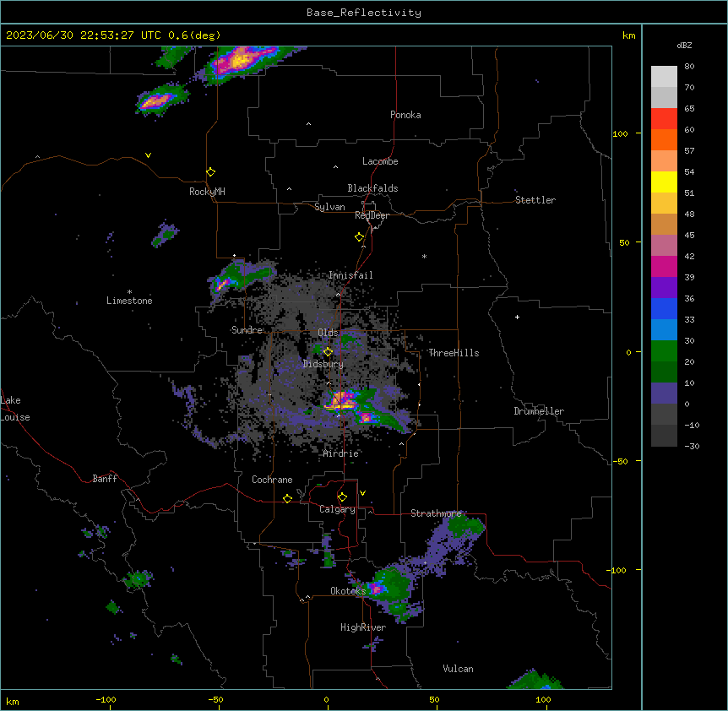Click the asterisk marker east of Innisfail
Screen dimensions: 728x711
pos(424,256)
